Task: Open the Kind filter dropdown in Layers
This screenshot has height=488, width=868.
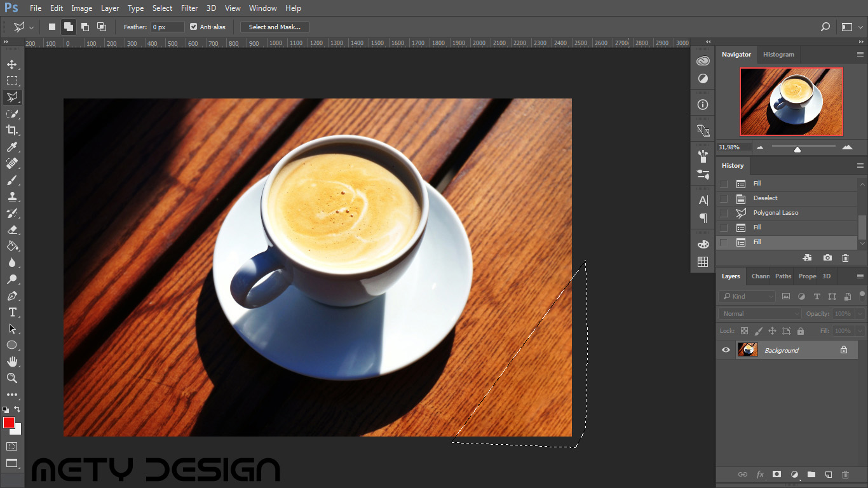Action: [x=747, y=296]
